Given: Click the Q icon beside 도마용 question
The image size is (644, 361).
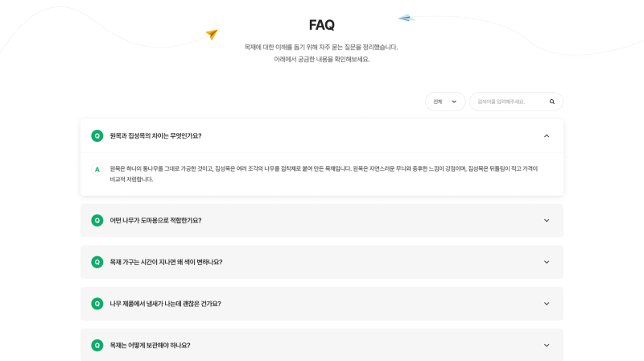Looking at the screenshot, I should pyautogui.click(x=97, y=220).
